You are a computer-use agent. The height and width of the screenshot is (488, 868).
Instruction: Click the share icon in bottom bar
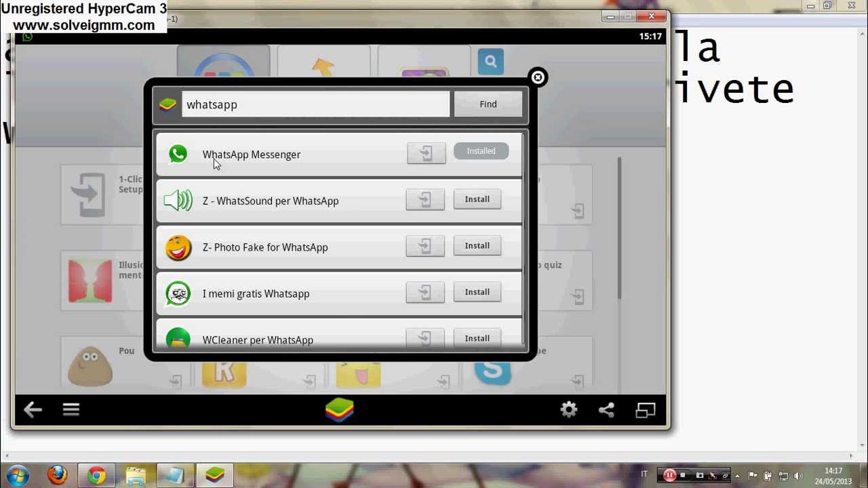coord(606,409)
